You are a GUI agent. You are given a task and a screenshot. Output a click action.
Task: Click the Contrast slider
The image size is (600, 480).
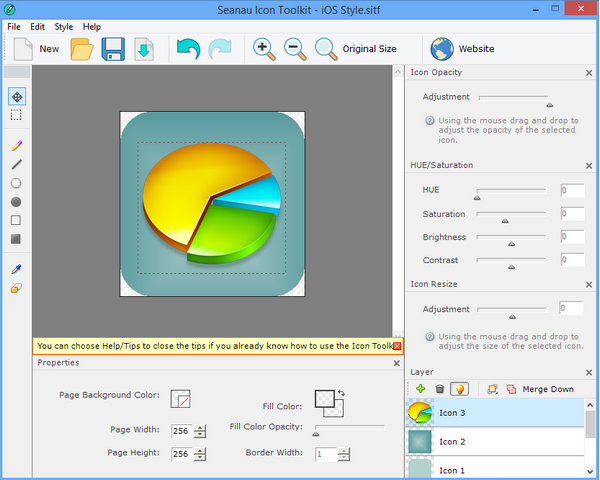(511, 262)
